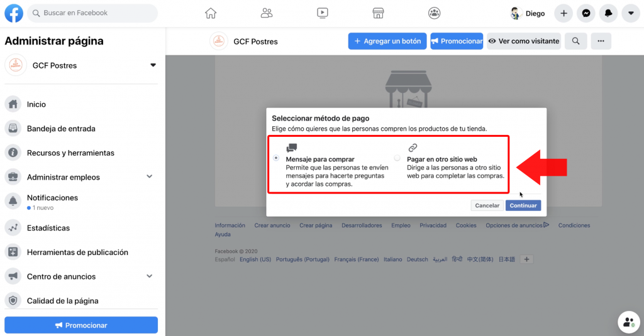Open account menu dropdown arrow
This screenshot has height=336, width=644.
pyautogui.click(x=631, y=13)
